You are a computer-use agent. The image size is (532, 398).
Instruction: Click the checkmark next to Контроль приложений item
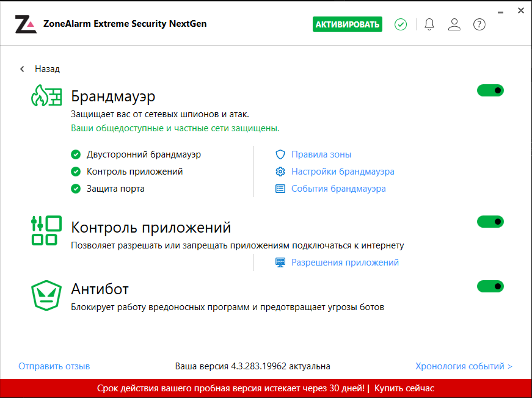[76, 172]
